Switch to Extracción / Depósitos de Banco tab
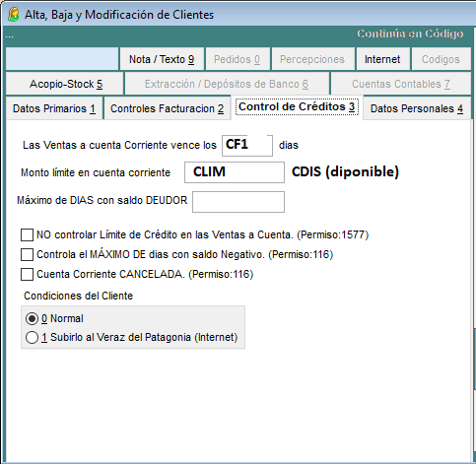This screenshot has width=476, height=464. pos(227,84)
